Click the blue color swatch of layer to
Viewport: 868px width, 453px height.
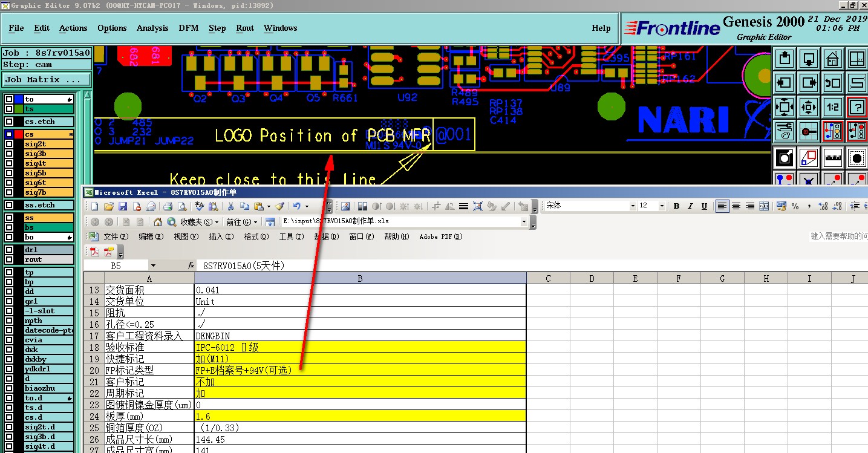pos(18,99)
